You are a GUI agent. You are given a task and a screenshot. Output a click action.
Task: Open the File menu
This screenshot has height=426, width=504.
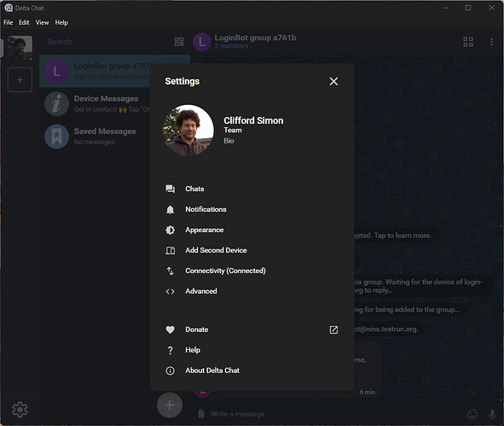pyautogui.click(x=9, y=22)
